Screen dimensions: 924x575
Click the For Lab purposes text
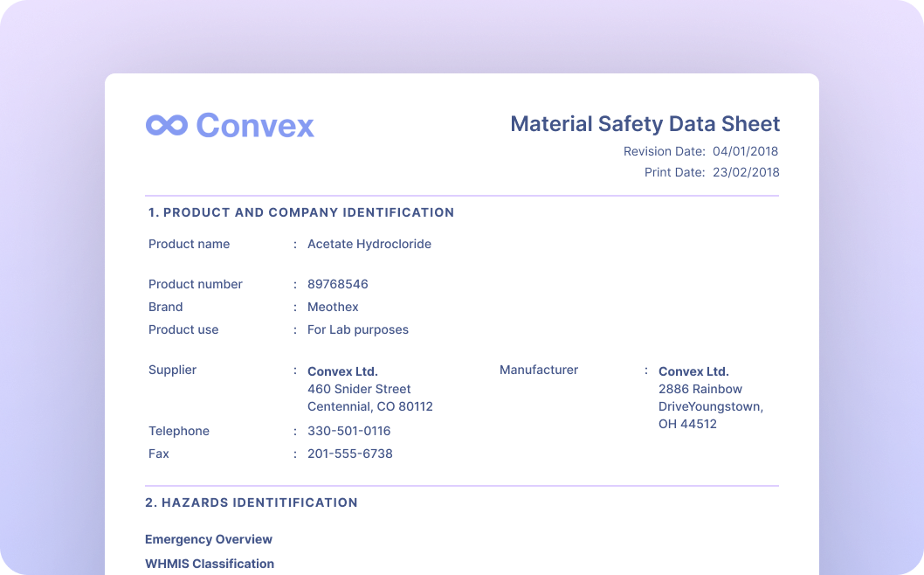click(x=357, y=329)
